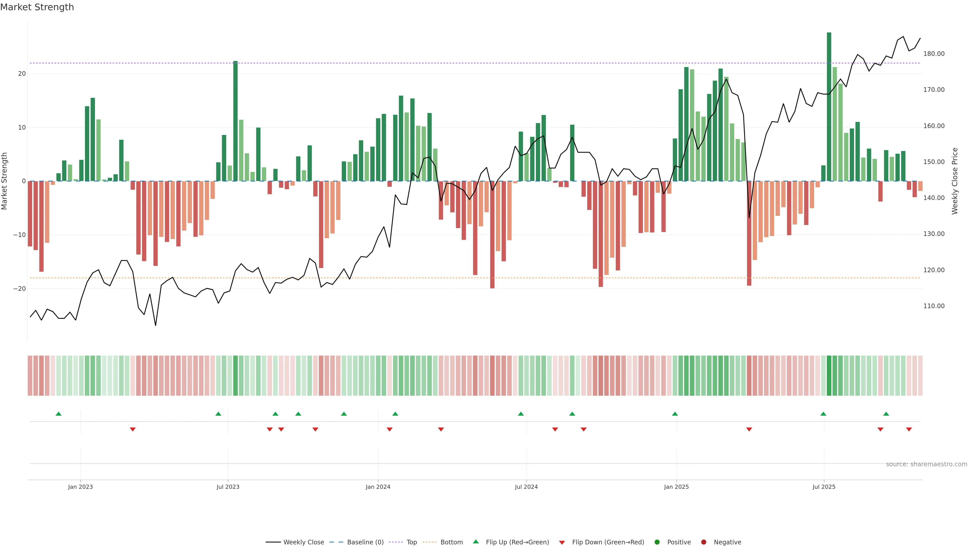Screen dimensions: 980x551
Task: Click Flip Down red triangle legend icon
Action: pos(562,543)
